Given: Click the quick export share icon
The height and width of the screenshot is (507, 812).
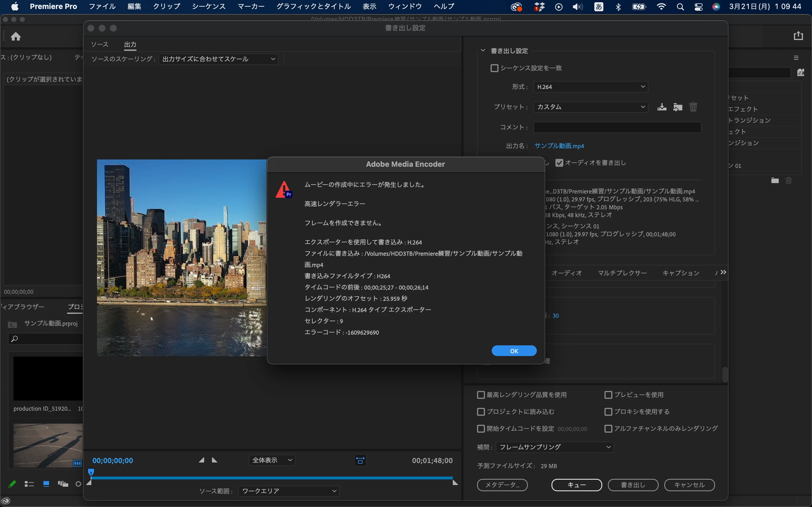Looking at the screenshot, I should coord(798,35).
